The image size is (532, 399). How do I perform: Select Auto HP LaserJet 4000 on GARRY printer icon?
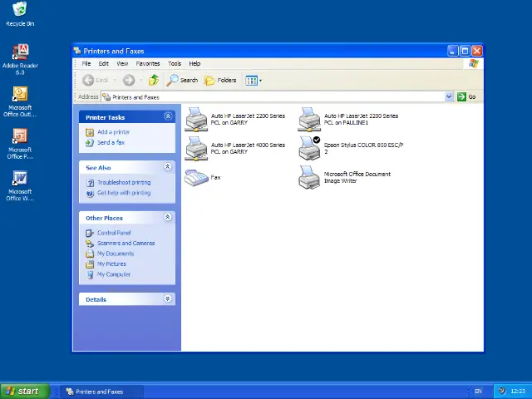pos(196,149)
